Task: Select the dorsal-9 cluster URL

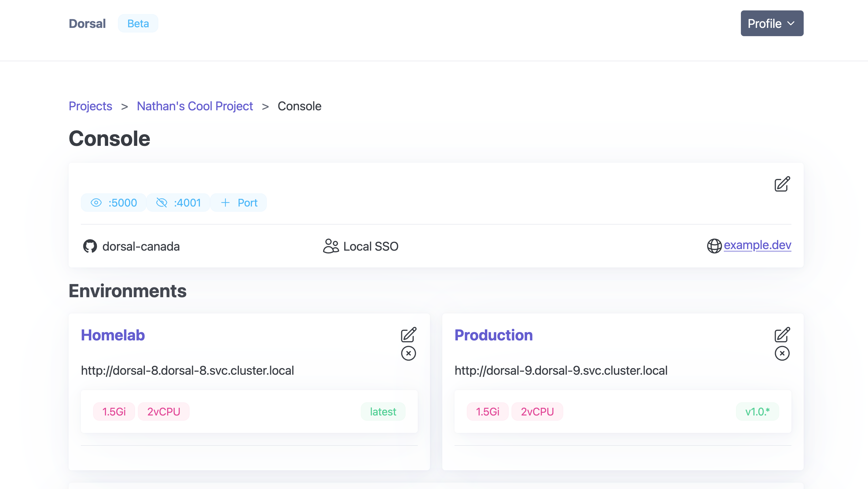Action: click(x=561, y=370)
